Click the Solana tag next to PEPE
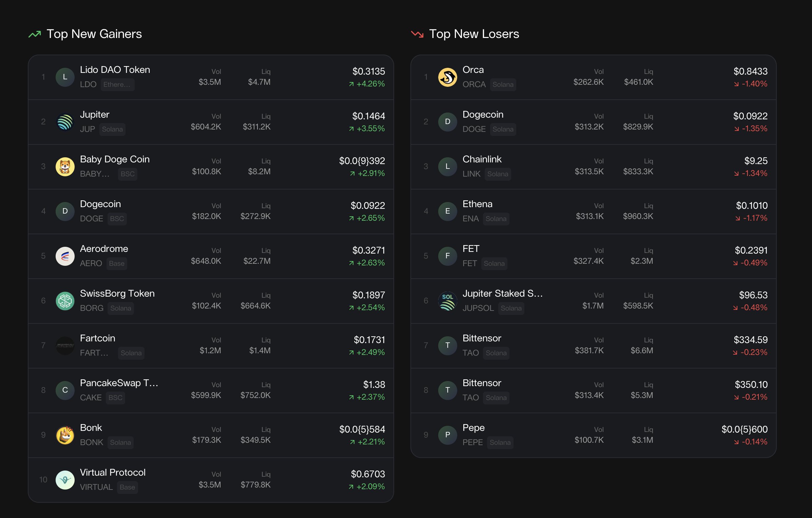812x518 pixels. [500, 442]
